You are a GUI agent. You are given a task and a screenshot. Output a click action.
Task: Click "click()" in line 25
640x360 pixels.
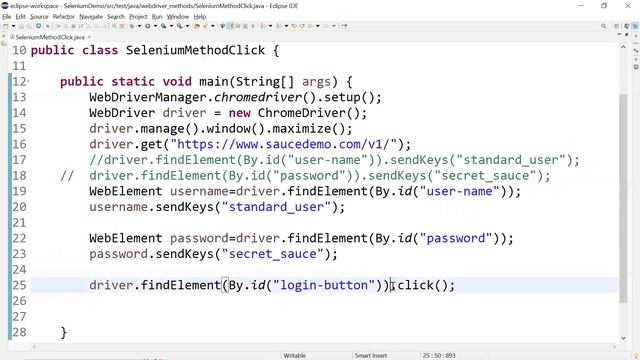(x=422, y=285)
